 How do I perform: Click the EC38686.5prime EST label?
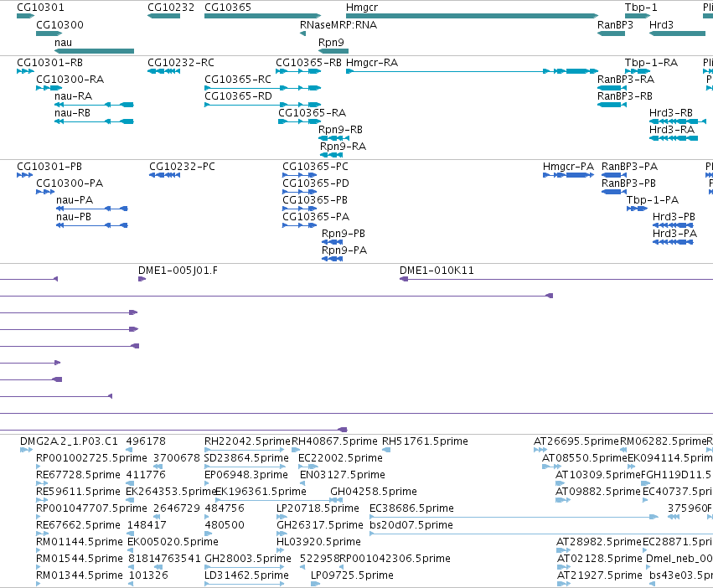[x=412, y=509]
